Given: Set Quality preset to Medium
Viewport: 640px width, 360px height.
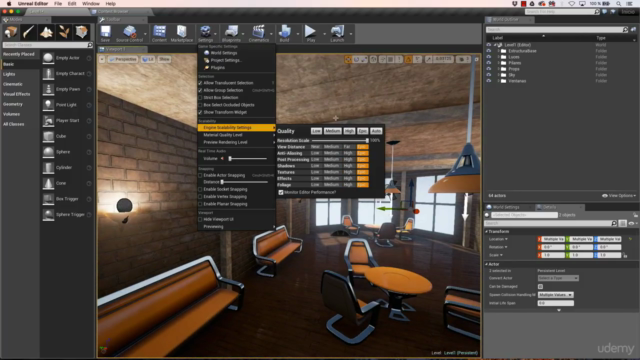Looking at the screenshot, I should [332, 131].
